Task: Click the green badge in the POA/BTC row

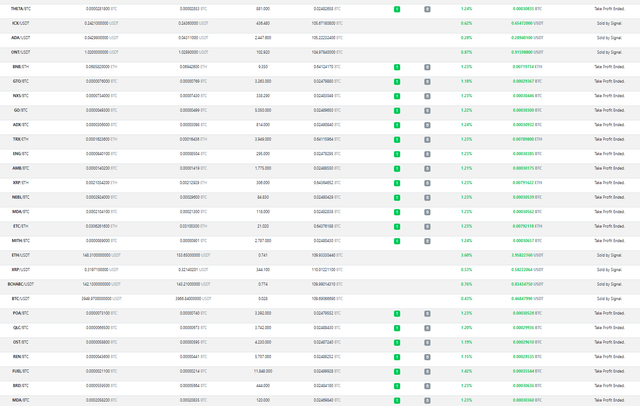Action: point(397,314)
